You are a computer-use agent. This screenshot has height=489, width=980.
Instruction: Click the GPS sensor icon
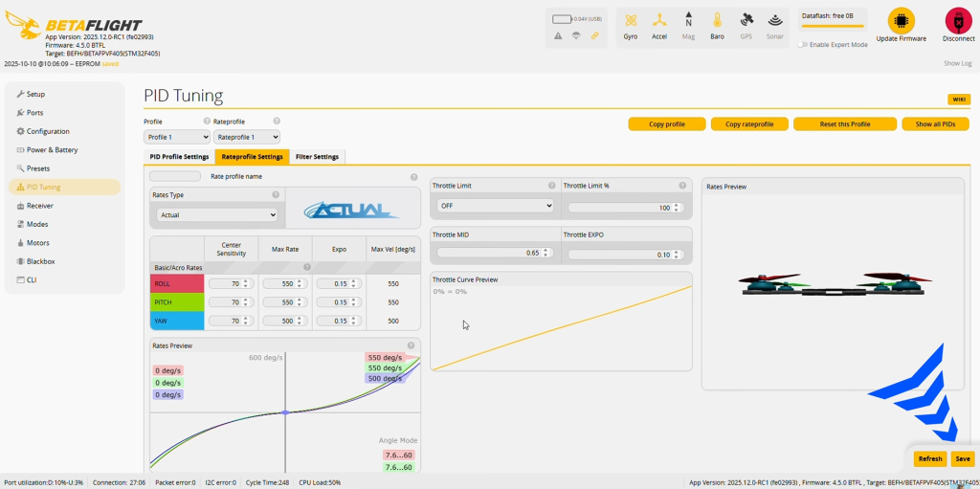[x=746, y=20]
